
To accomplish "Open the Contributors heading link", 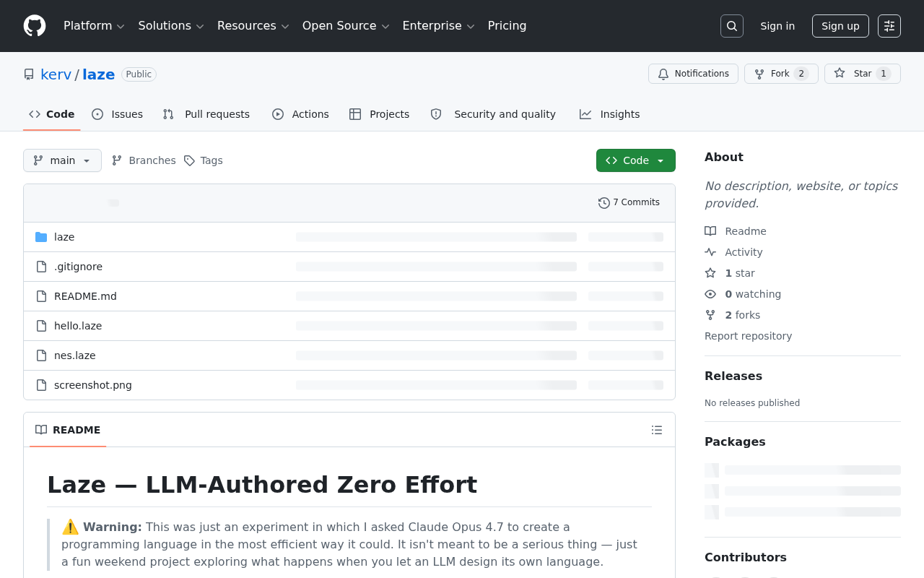I will (746, 557).
